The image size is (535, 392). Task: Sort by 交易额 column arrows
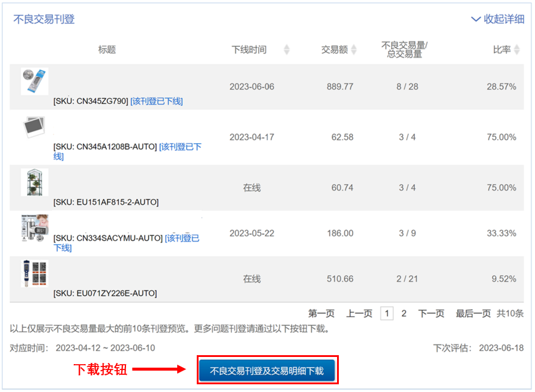354,50
